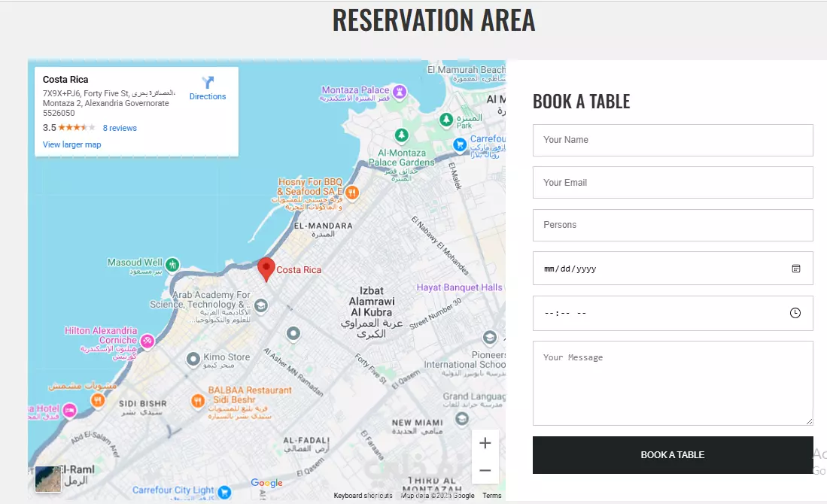This screenshot has width=827, height=504.
Task: Submit with the BOOK A TABLE button
Action: (673, 455)
